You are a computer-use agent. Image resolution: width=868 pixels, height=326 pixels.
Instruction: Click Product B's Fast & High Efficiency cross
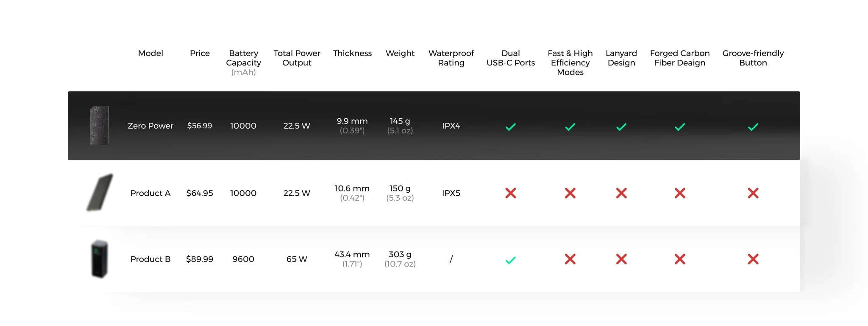pos(570,259)
